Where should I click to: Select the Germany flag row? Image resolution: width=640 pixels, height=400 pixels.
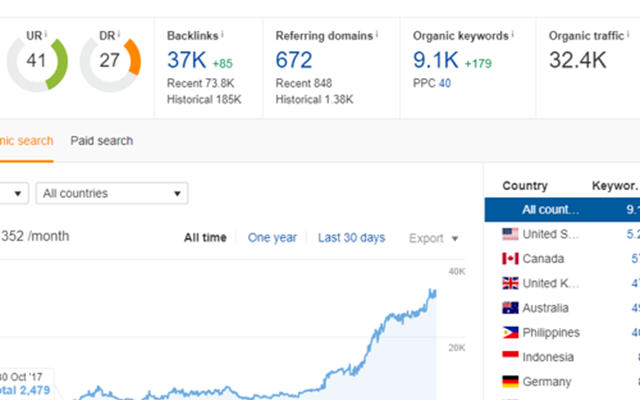[x=562, y=382]
